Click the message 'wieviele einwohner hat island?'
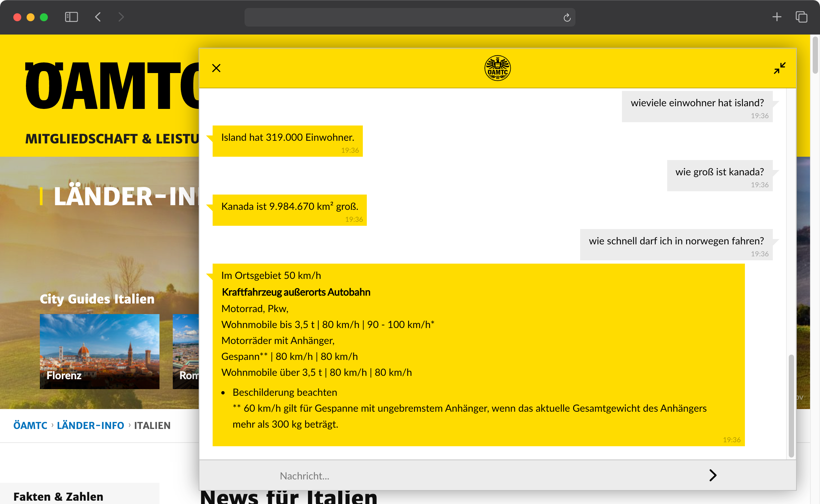Image resolution: width=820 pixels, height=504 pixels. [x=697, y=106]
